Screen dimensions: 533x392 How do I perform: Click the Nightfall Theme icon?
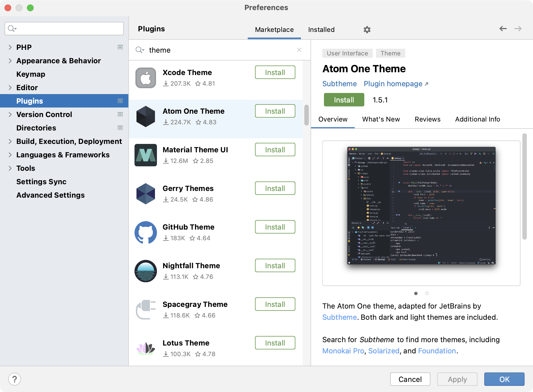145,271
